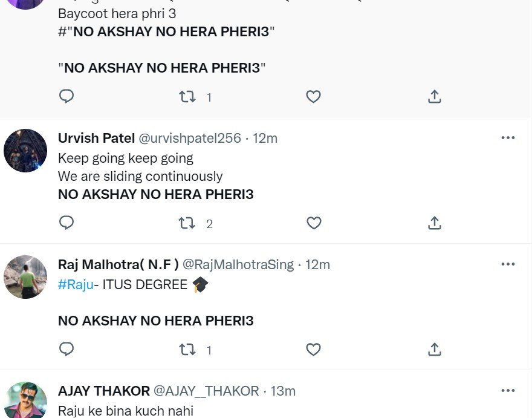This screenshot has height=418, width=532.
Task: Open more options on Raj Malhotra's tweet
Action: 508,264
